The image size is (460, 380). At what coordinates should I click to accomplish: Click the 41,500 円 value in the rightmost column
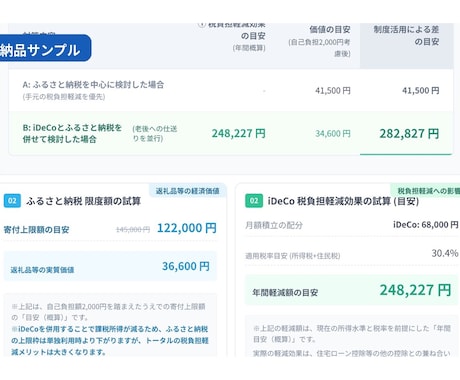pos(420,90)
